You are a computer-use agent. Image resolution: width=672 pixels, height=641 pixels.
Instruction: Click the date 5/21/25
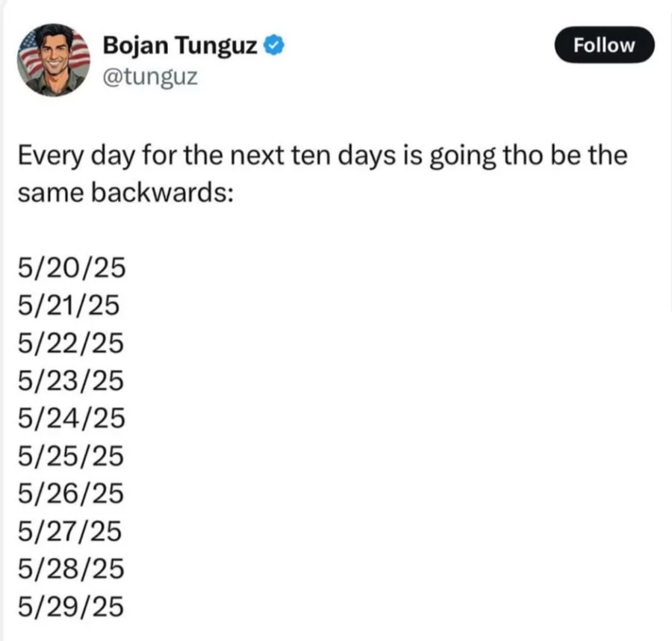tap(72, 306)
